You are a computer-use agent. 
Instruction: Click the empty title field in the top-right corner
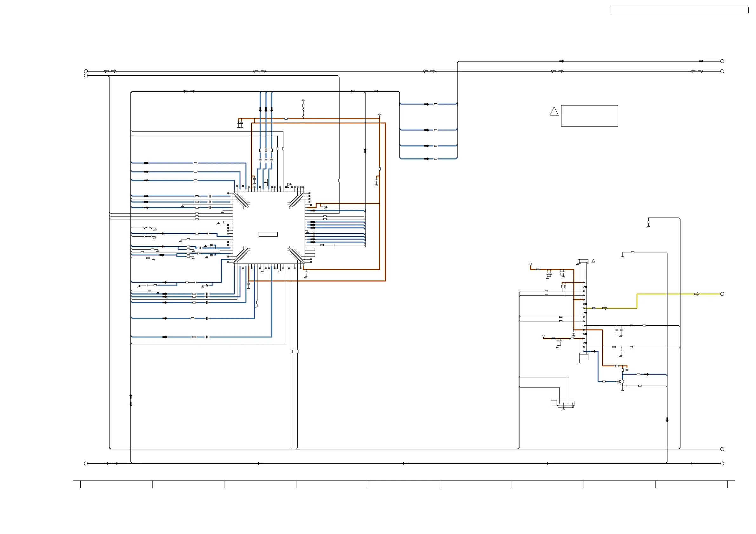tap(679, 10)
